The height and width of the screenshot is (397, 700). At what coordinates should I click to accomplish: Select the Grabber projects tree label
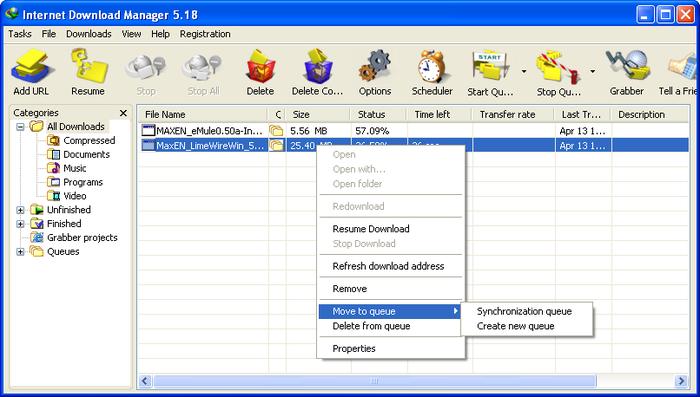pos(82,238)
